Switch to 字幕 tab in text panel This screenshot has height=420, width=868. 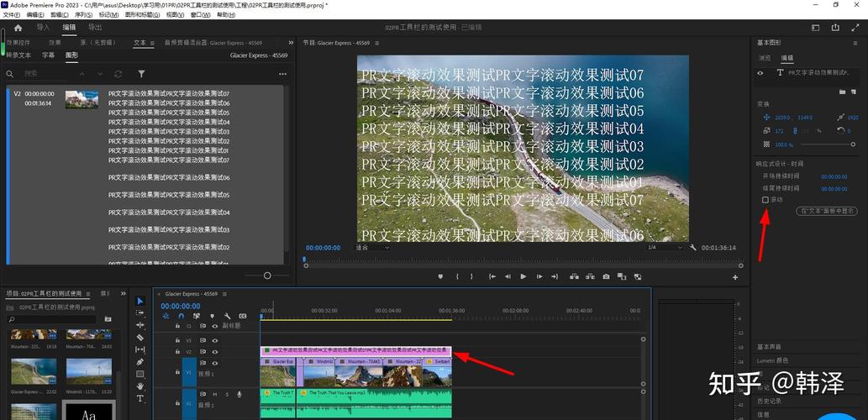(48, 55)
